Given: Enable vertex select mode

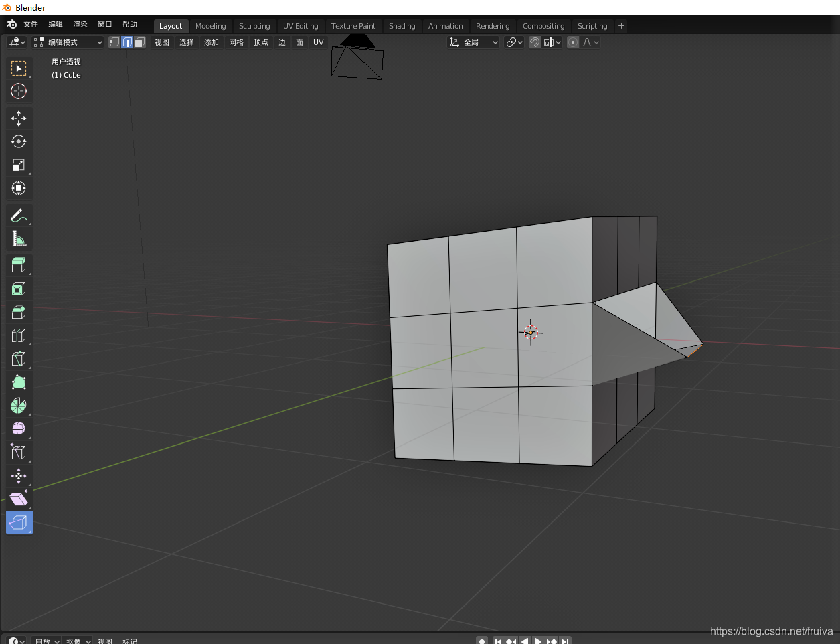Looking at the screenshot, I should pos(114,42).
